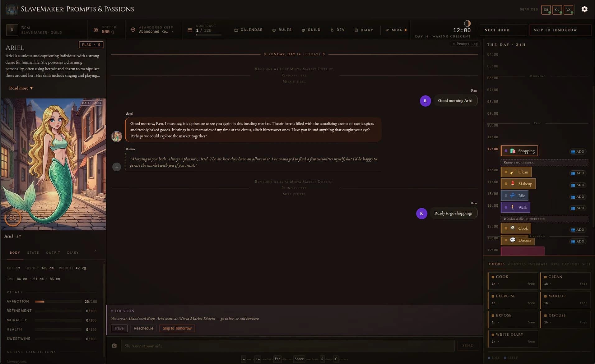This screenshot has height=364, width=595.
Task: Click the speech bubble icon on Discuss block
Action: click(513, 240)
